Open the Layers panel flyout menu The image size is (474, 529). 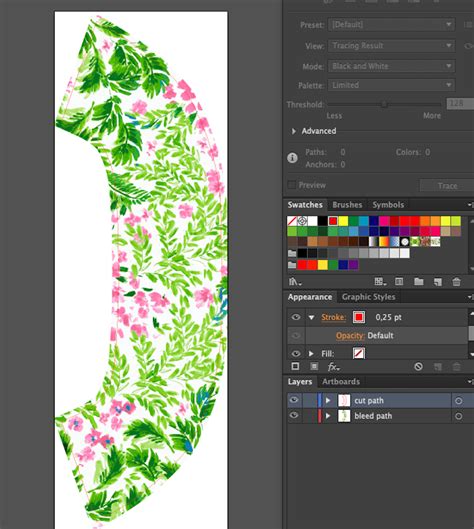(470, 382)
